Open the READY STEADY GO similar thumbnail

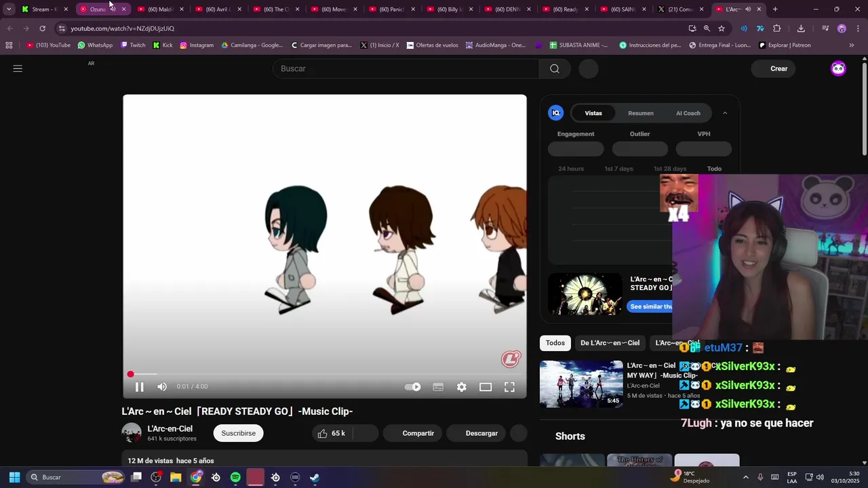(x=585, y=293)
